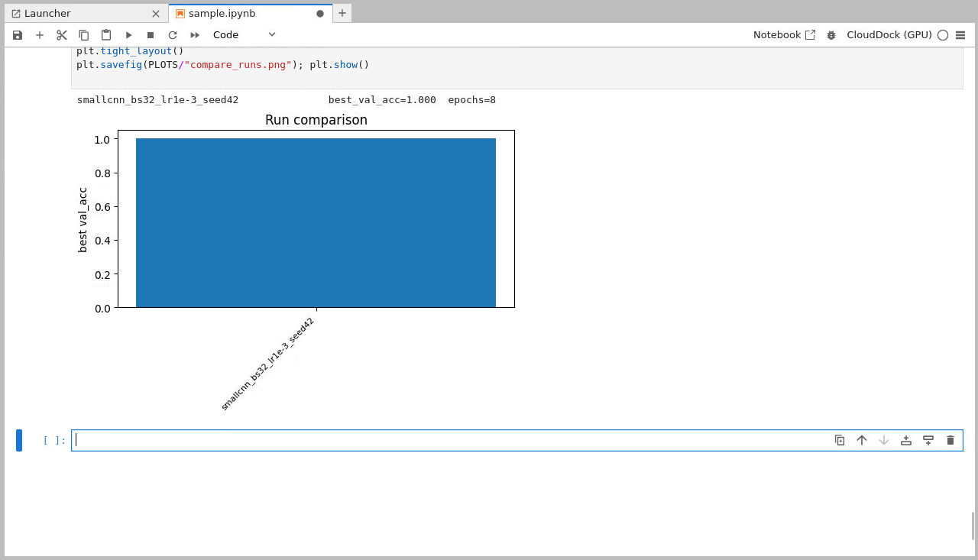Enable the debugger bug icon

click(x=831, y=34)
